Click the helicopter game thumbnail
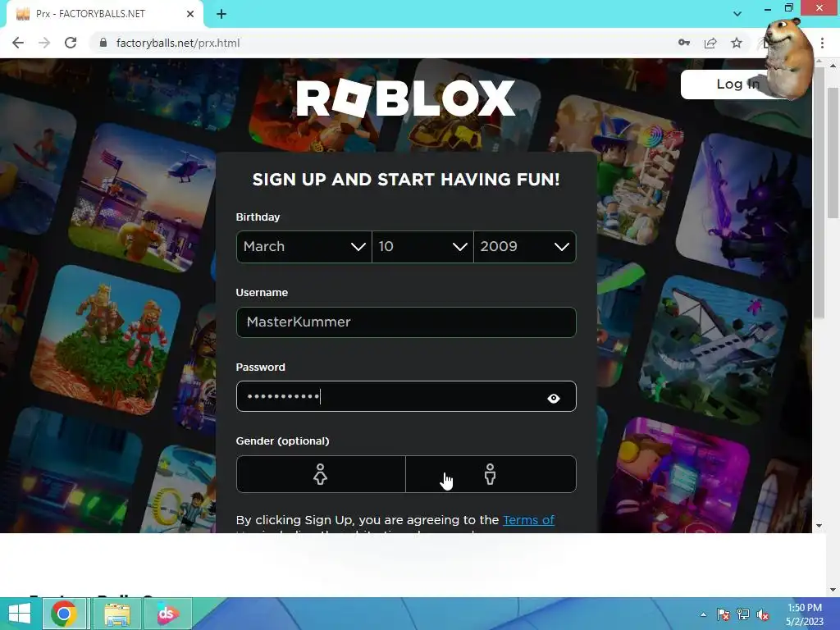Image resolution: width=840 pixels, height=630 pixels. 142,199
